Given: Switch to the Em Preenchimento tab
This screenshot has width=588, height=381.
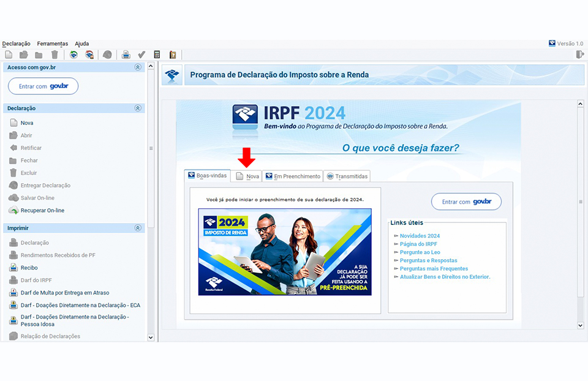Looking at the screenshot, I should pyautogui.click(x=293, y=176).
